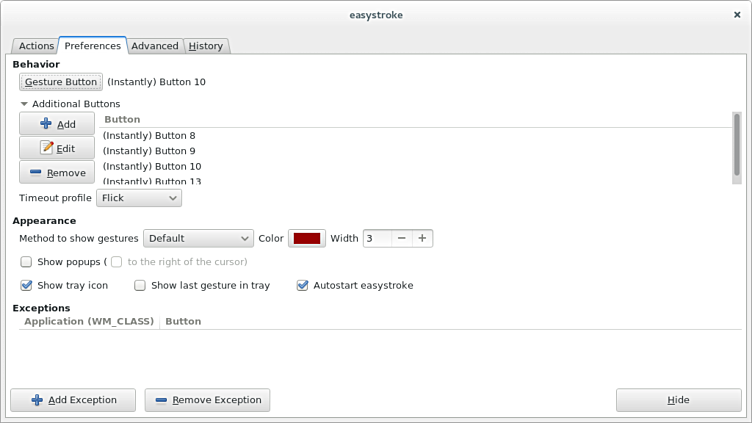
Task: Open the gesture Color swatch picker
Action: point(306,238)
